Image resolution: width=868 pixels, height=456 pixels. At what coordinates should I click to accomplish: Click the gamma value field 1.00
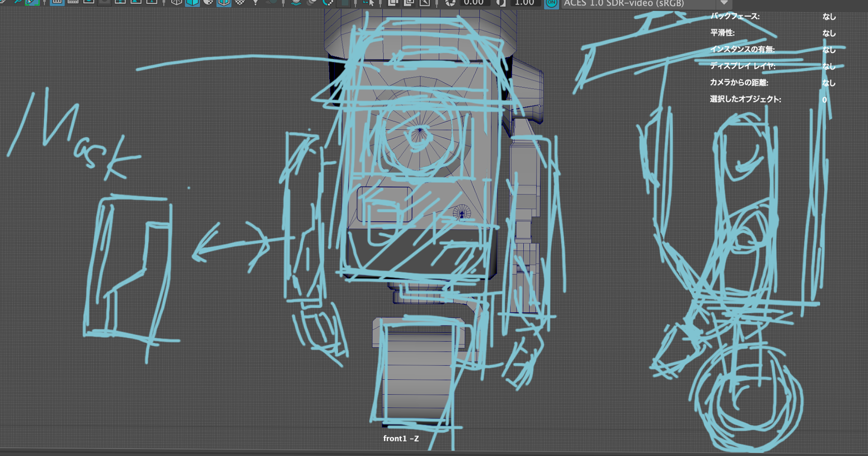[x=526, y=2]
